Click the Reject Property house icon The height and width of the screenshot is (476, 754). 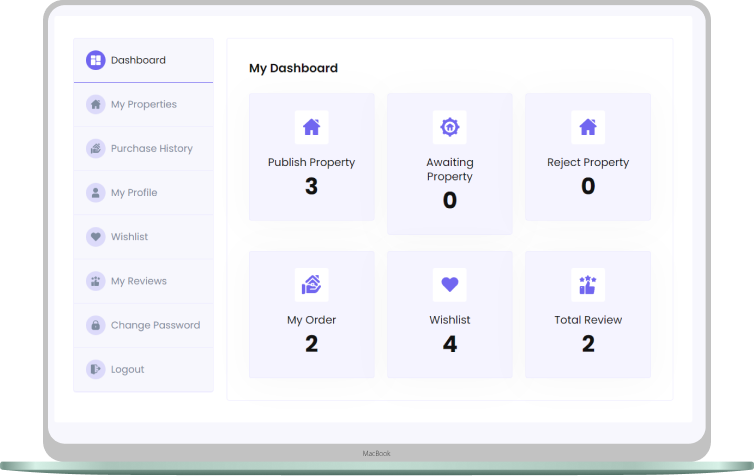point(588,127)
